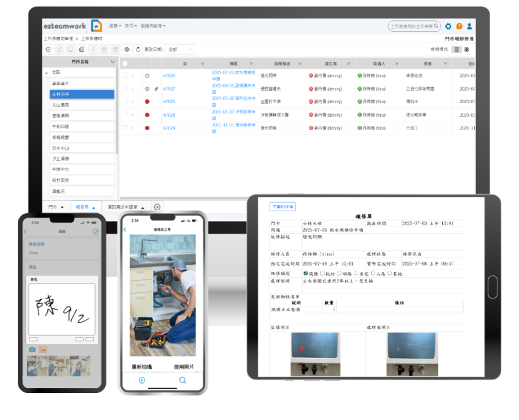The image size is (519, 420).
Task: Switch to the 報修單 sheet tab
Action: point(85,207)
